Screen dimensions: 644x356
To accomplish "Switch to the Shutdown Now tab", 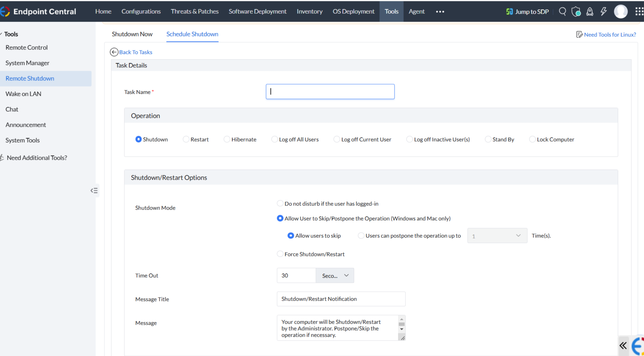I will [132, 34].
